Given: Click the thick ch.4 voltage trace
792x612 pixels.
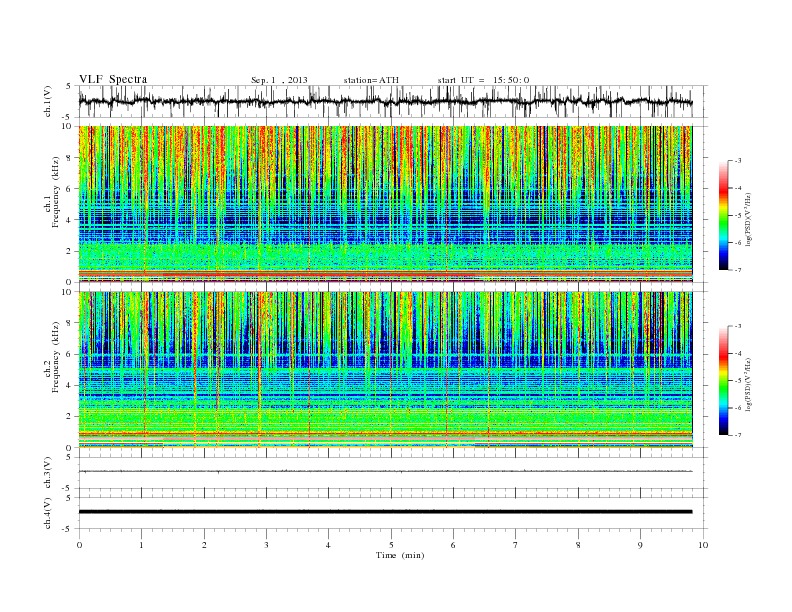Looking at the screenshot, I should pyautogui.click(x=386, y=512).
